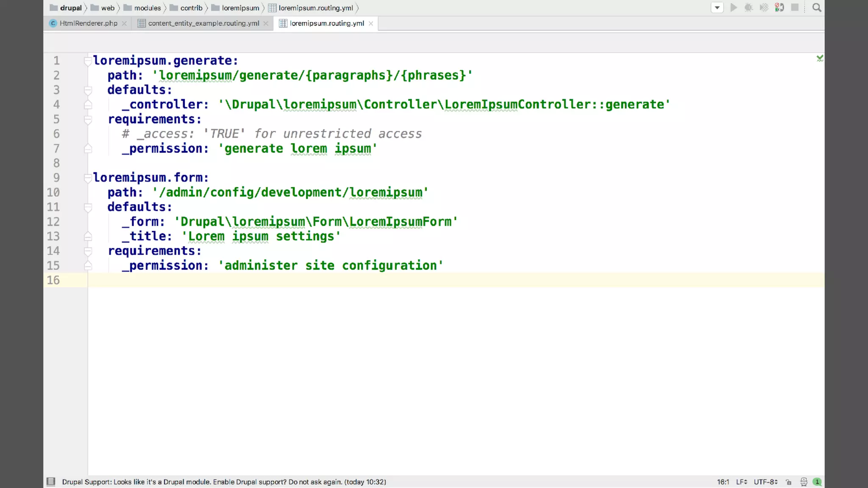Close the loremipsum.routing.yml tab
This screenshot has width=868, height=488.
coord(371,23)
